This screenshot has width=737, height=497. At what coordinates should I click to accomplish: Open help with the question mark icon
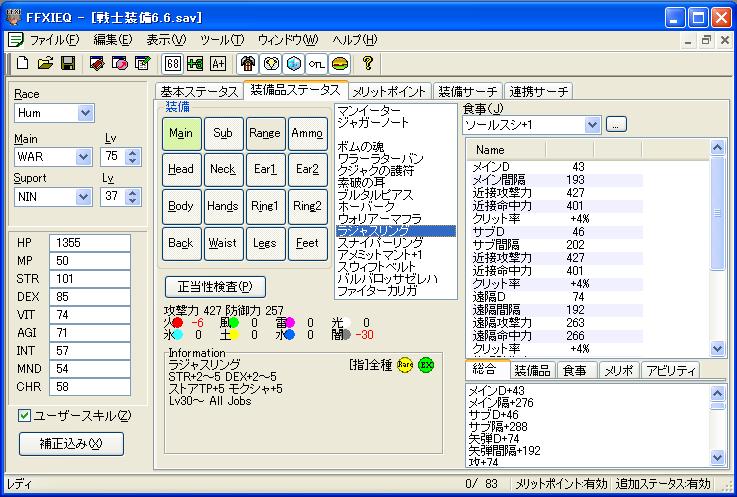(368, 63)
